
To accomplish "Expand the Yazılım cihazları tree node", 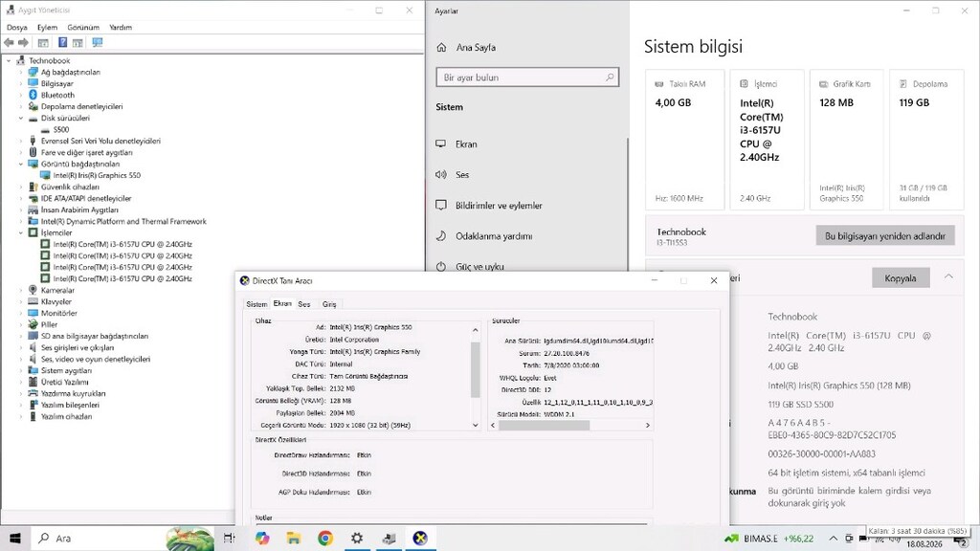I will (x=21, y=416).
